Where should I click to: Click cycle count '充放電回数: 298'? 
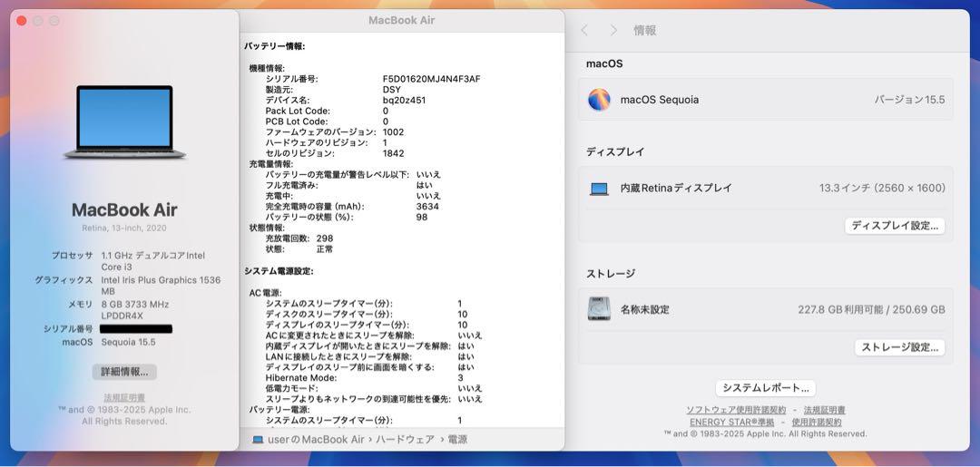299,238
